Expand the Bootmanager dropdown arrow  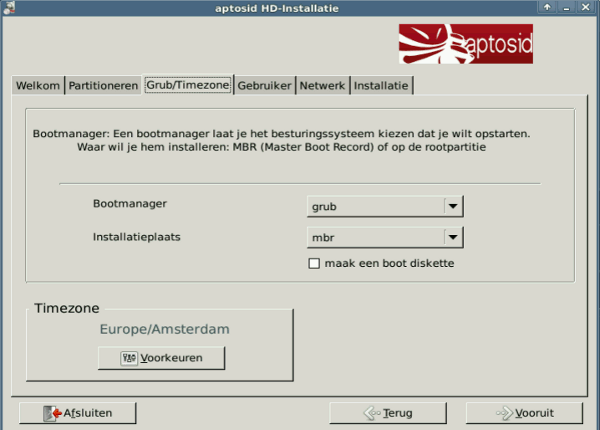pos(453,206)
